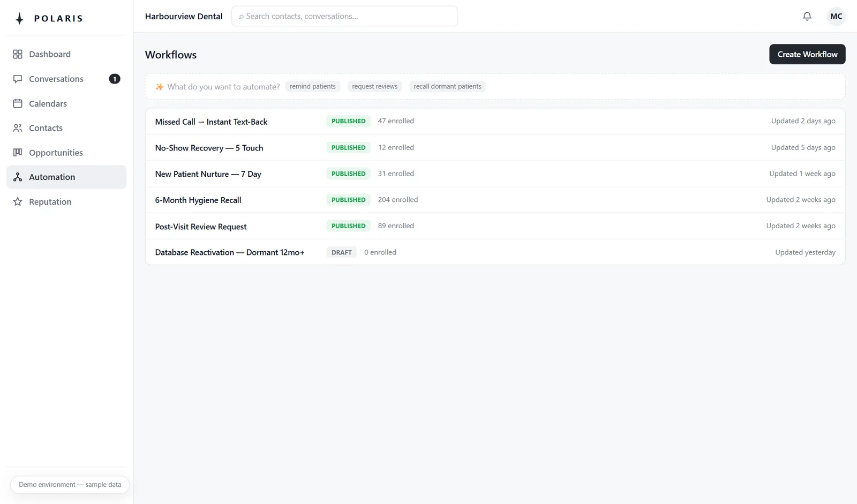
Task: Click the Opportunities board icon
Action: (18, 153)
